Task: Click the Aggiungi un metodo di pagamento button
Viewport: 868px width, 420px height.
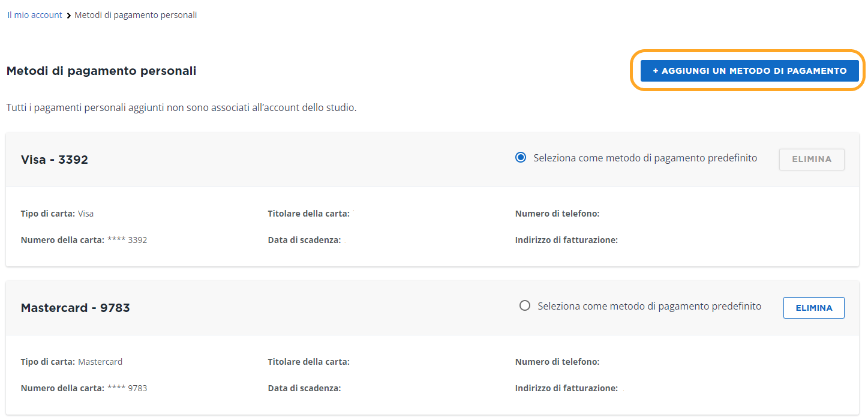Action: click(x=750, y=71)
